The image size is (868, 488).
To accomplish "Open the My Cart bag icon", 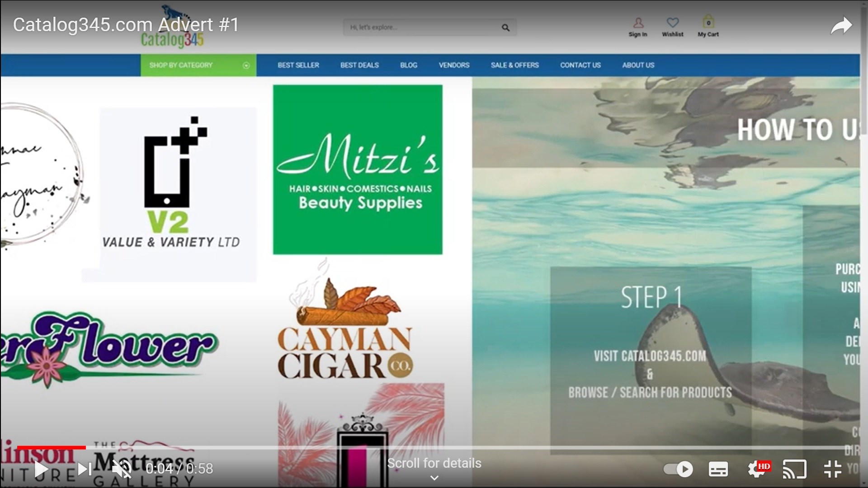I will (708, 26).
